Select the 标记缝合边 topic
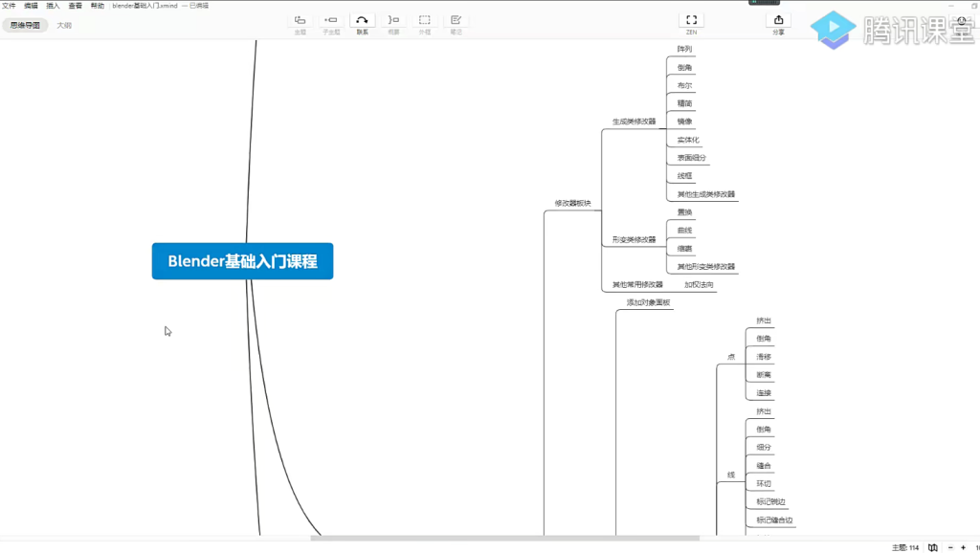The image size is (980, 553). click(773, 520)
